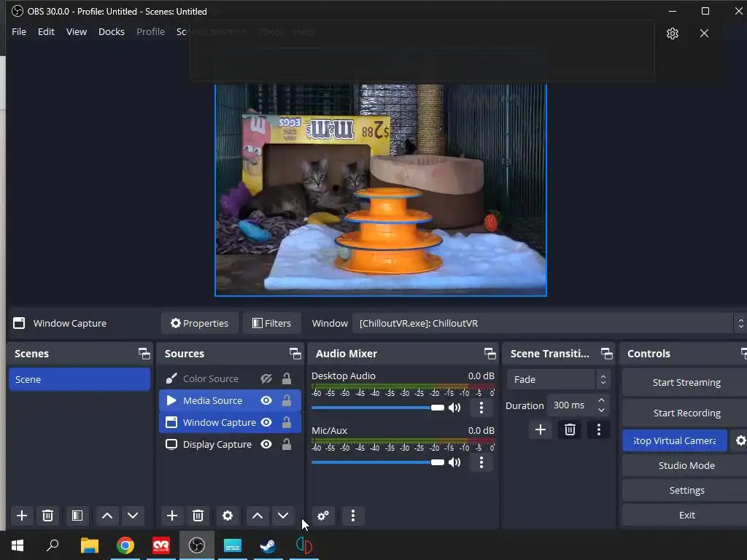Image resolution: width=747 pixels, height=560 pixels.
Task: Show the hidden Color Source
Action: pyautogui.click(x=266, y=378)
